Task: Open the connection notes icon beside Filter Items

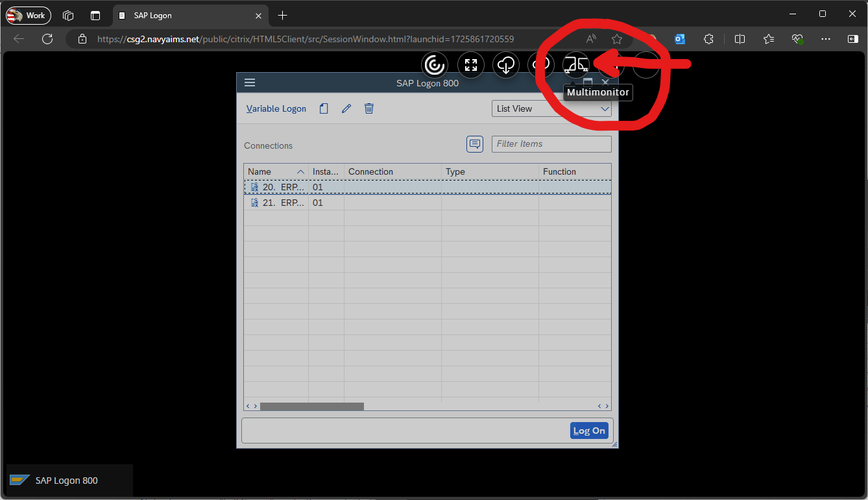Action: (x=474, y=144)
